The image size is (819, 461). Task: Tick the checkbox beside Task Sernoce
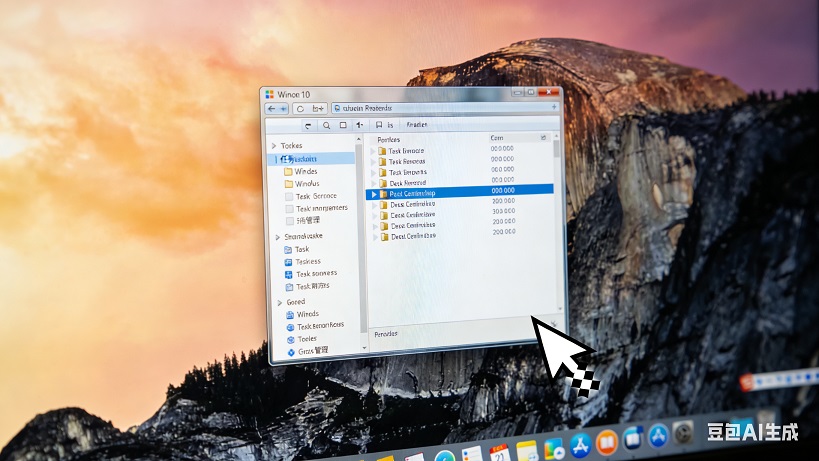pyautogui.click(x=289, y=196)
